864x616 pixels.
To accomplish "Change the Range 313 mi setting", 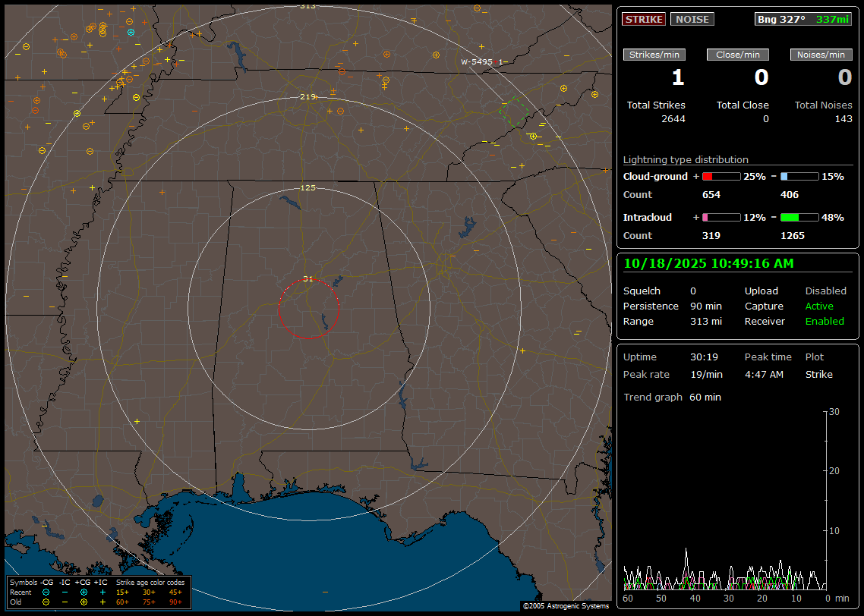I will pos(705,322).
